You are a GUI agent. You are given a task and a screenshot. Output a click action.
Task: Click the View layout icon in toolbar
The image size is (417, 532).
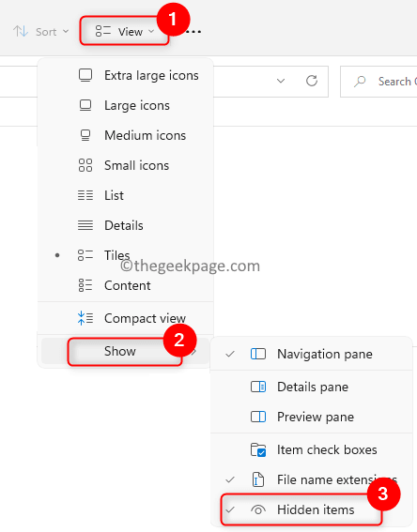tap(103, 31)
